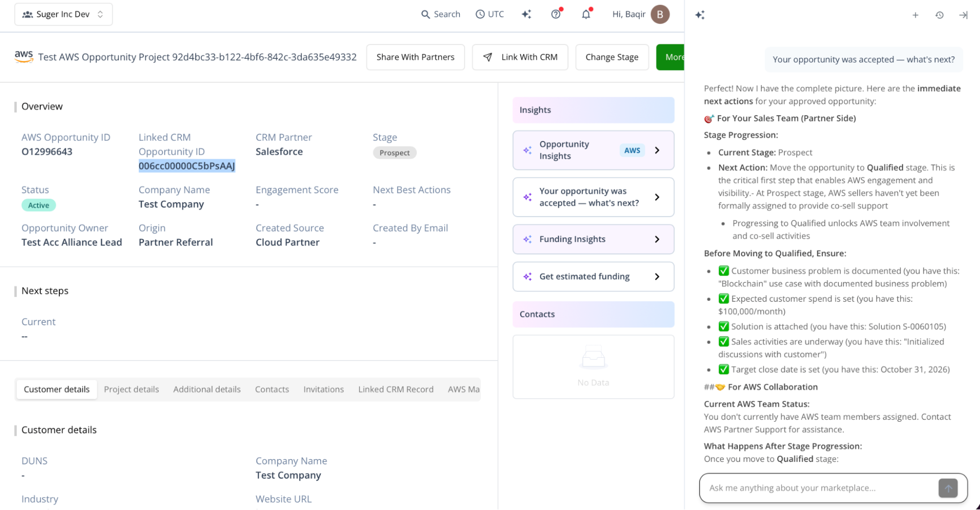Image resolution: width=980 pixels, height=510 pixels.
Task: Select the Contacts tab
Action: coord(272,389)
